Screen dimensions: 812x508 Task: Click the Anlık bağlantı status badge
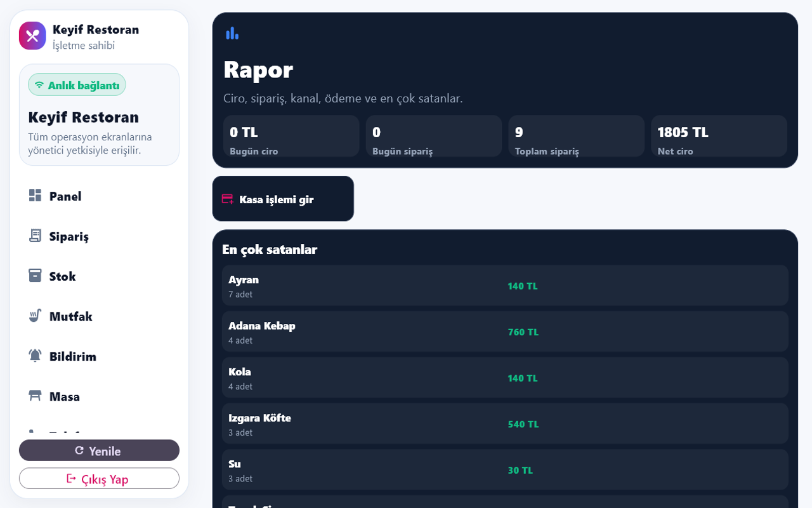point(77,85)
